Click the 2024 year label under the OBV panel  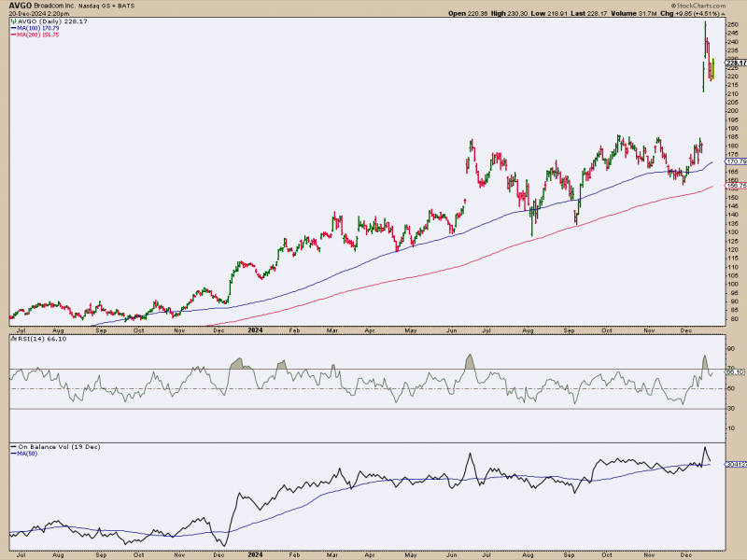255,554
